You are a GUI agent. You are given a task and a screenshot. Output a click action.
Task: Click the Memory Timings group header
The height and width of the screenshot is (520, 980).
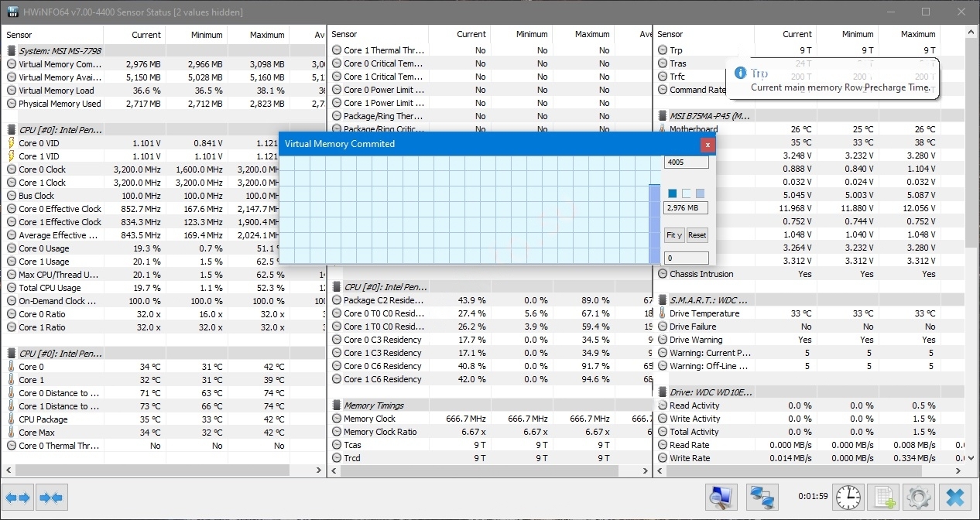pyautogui.click(x=374, y=405)
